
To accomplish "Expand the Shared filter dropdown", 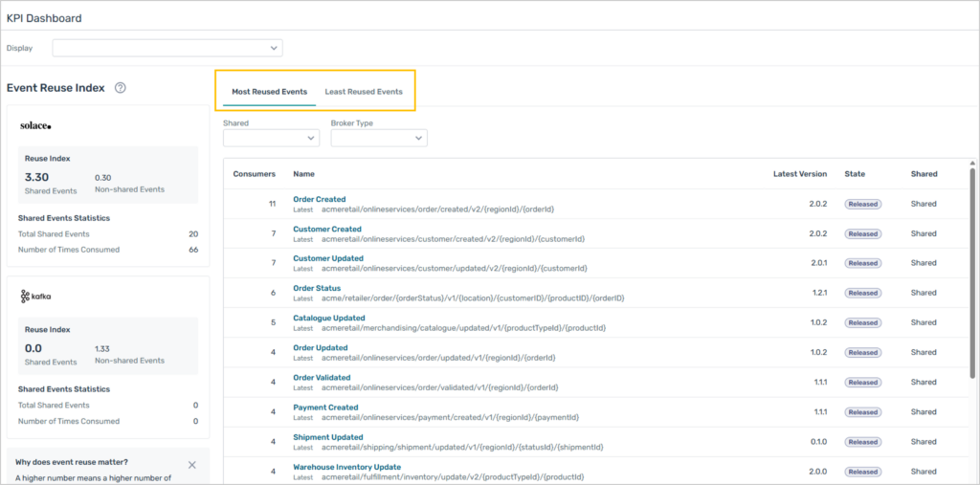I will click(x=271, y=139).
